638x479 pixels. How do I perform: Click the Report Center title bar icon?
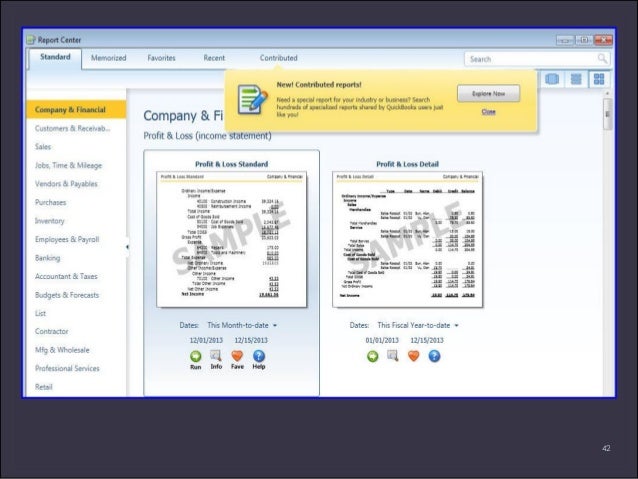point(31,40)
